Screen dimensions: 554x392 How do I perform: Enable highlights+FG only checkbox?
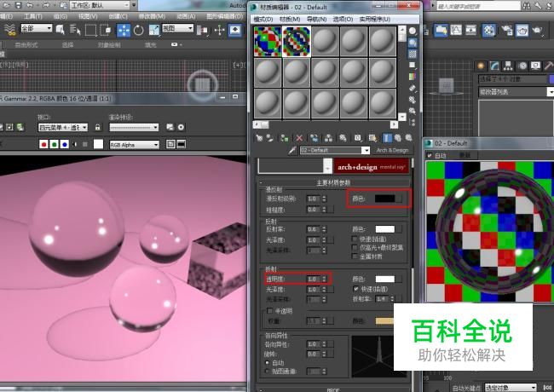click(355, 248)
